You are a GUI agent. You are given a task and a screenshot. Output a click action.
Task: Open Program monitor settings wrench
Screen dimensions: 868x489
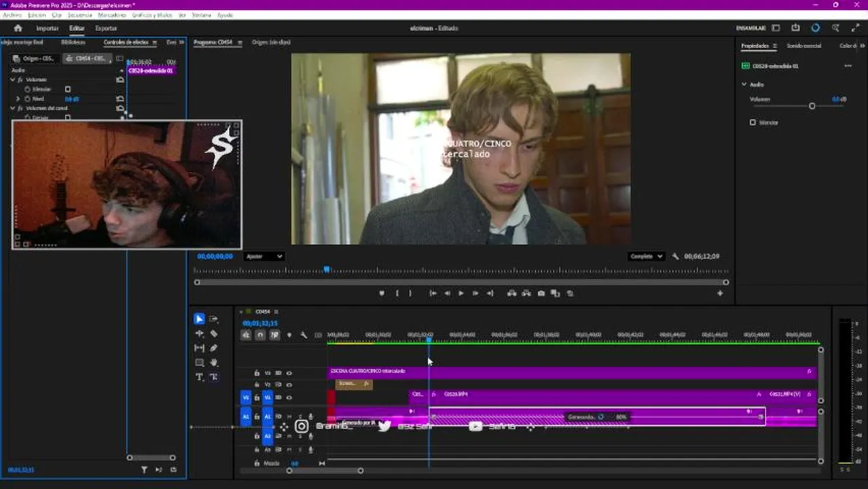[x=675, y=256]
